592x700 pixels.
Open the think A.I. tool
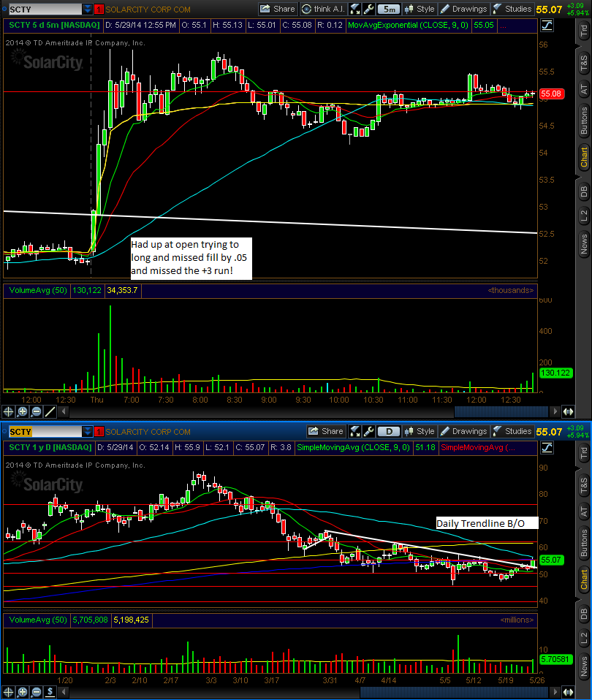[x=323, y=9]
